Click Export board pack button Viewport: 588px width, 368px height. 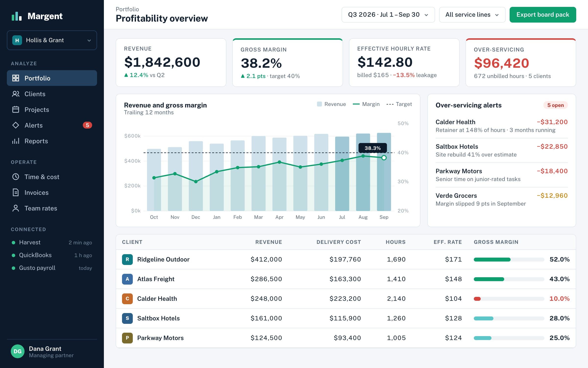click(543, 15)
